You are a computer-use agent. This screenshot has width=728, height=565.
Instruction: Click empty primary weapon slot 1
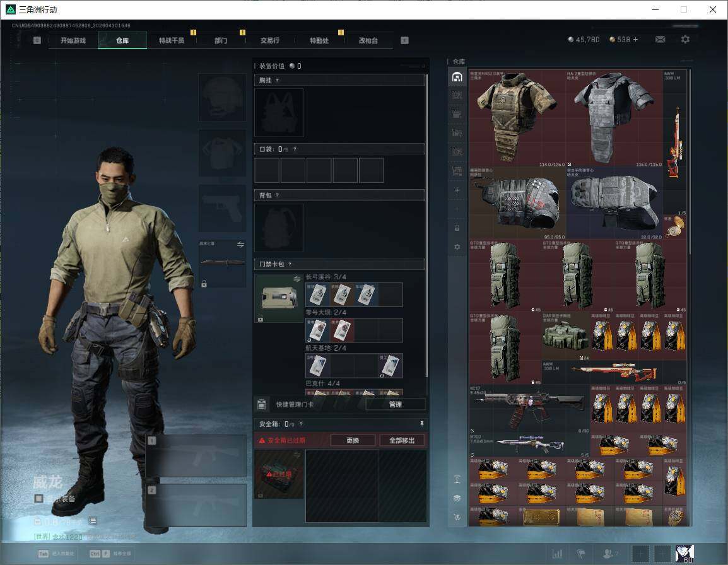tap(196, 456)
